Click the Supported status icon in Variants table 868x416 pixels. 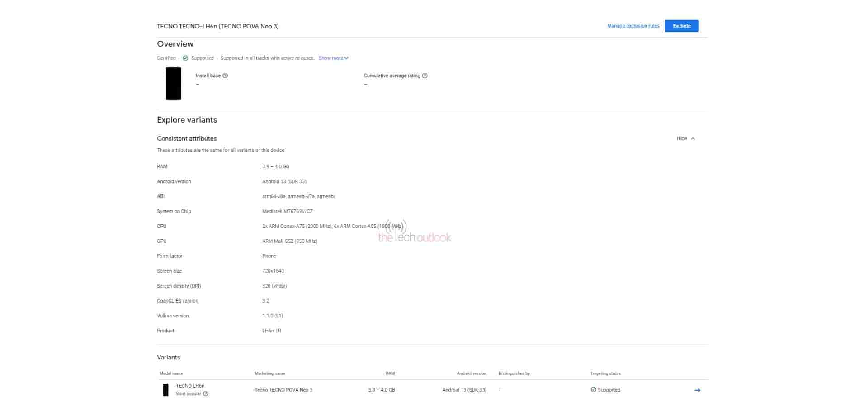(593, 390)
